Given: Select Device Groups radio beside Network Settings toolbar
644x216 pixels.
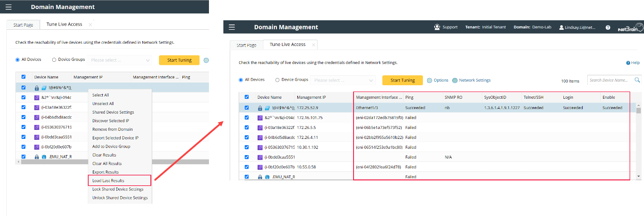Looking at the screenshot, I should pos(277,80).
